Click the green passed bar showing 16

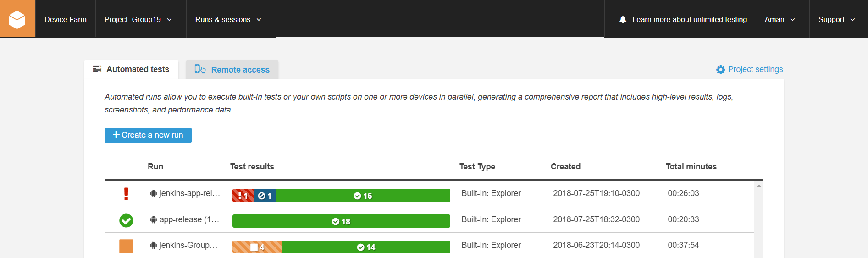[x=363, y=196]
